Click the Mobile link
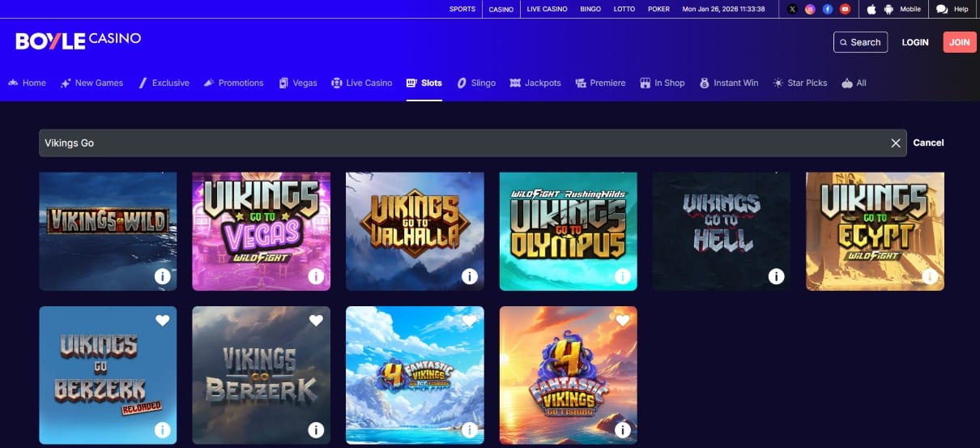The height and width of the screenshot is (448, 980). [910, 9]
